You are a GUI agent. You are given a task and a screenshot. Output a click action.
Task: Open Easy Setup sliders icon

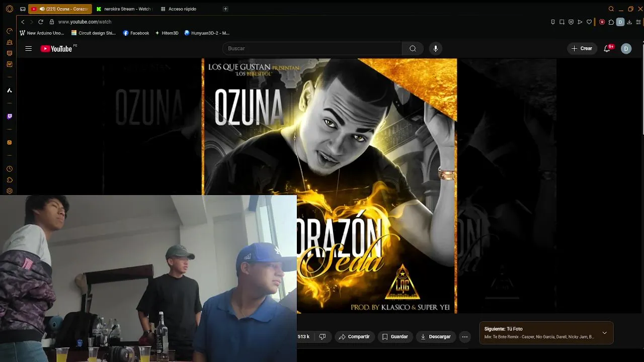639,22
